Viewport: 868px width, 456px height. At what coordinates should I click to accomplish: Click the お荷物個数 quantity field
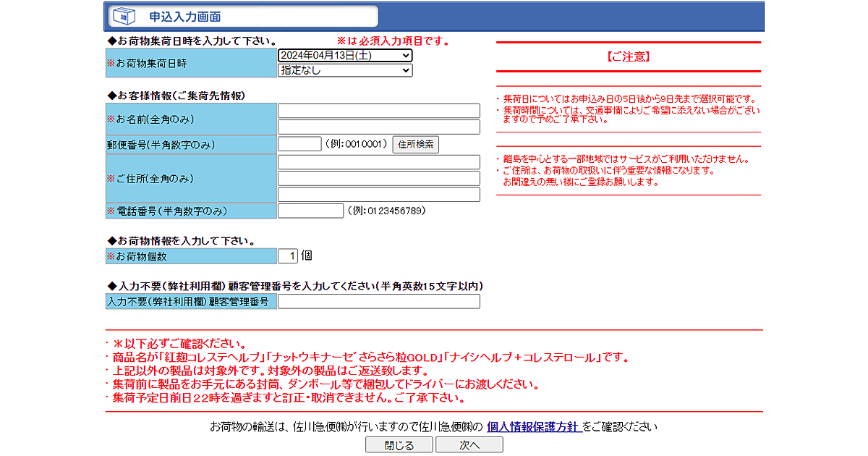click(288, 256)
